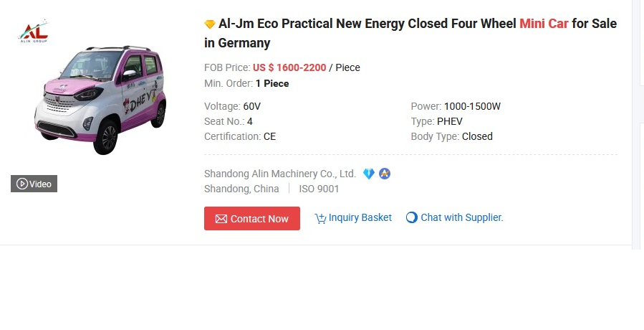644x330 pixels.
Task: Click the US $ 1600-2200 price
Action: tap(289, 67)
